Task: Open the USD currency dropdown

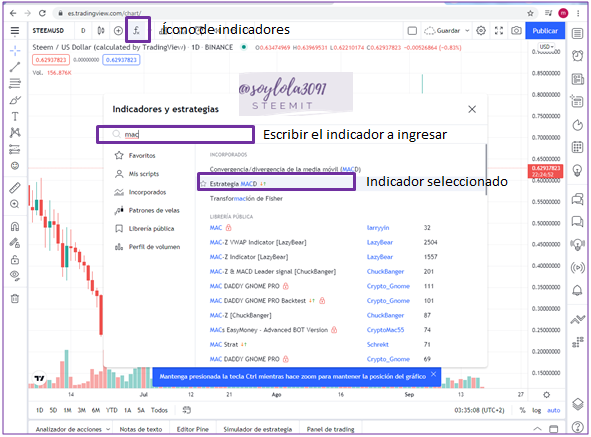Action: pos(546,47)
